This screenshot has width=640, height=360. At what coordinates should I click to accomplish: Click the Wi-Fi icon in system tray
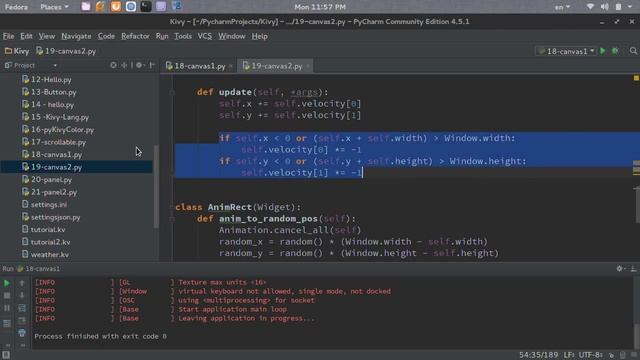(x=590, y=7)
